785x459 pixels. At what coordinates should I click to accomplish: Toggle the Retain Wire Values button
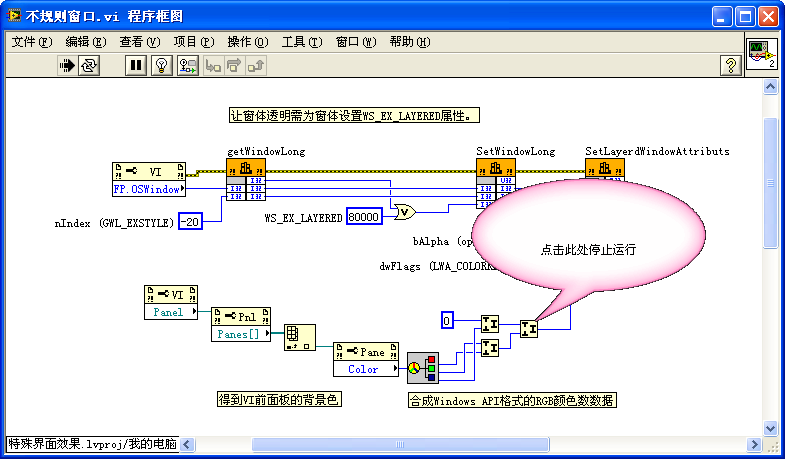click(187, 66)
